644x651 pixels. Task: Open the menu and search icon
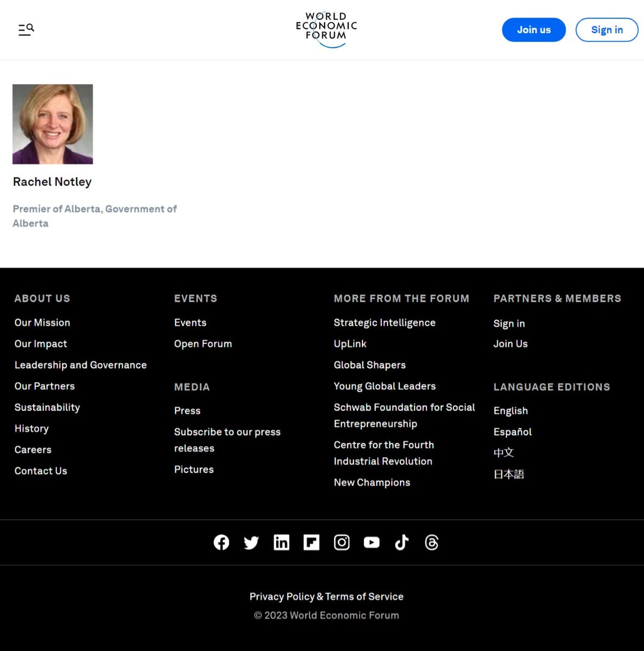click(x=26, y=29)
